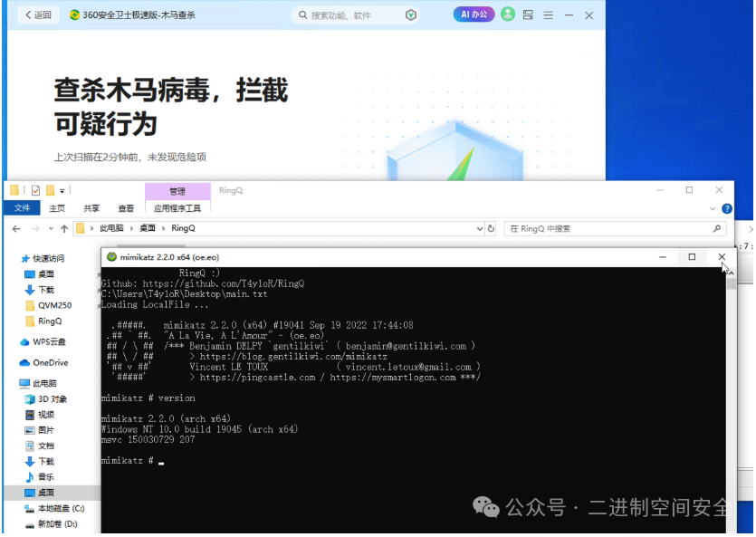Click the Explorer search magnifier icon
Image resolution: width=756 pixels, height=537 pixels.
click(717, 228)
